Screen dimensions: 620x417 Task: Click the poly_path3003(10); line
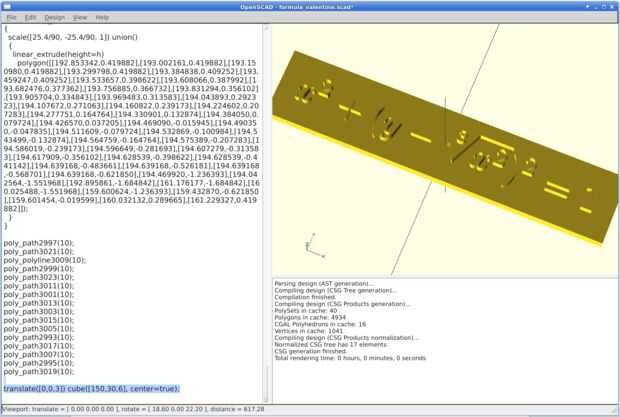[39, 311]
